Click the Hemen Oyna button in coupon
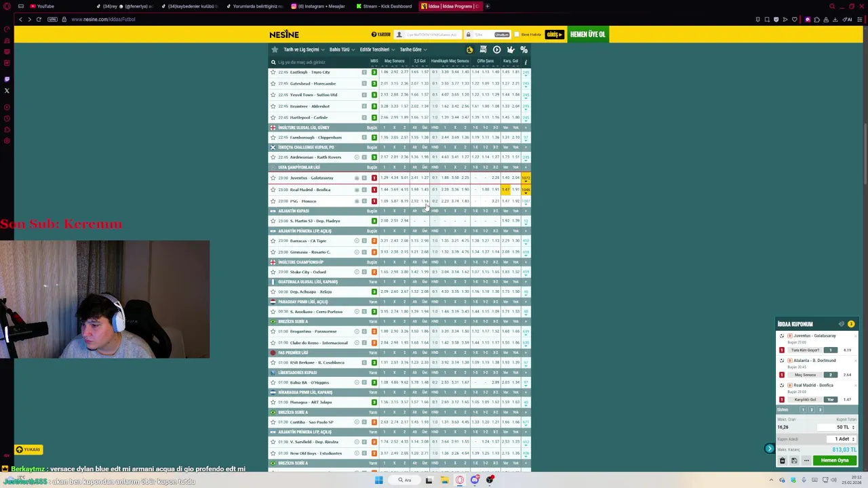The image size is (868, 488). [835, 460]
